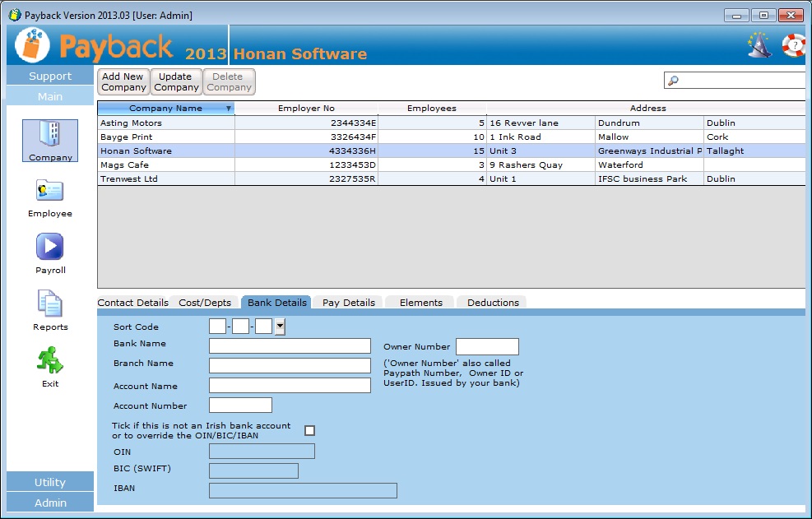812x519 pixels.
Task: Sort by the Company Name column header
Action: coord(165,108)
